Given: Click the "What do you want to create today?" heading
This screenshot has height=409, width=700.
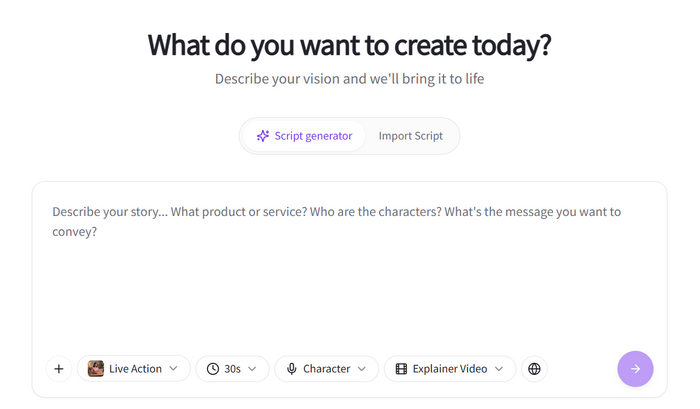Looking at the screenshot, I should pos(349,45).
